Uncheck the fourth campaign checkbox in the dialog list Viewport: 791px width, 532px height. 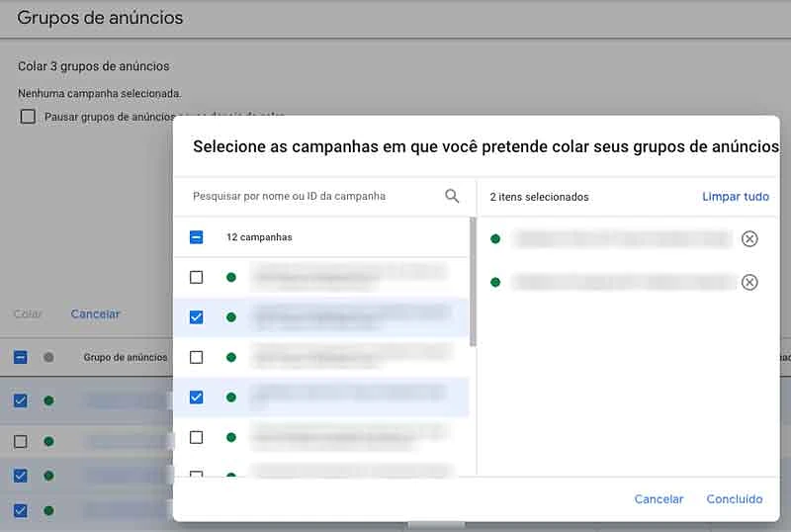click(196, 398)
